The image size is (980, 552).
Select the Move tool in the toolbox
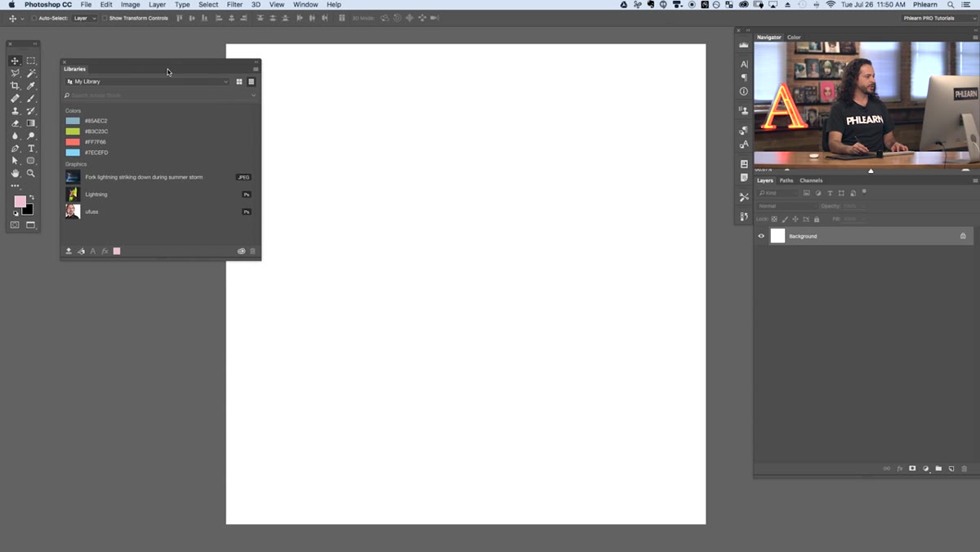[x=15, y=61]
